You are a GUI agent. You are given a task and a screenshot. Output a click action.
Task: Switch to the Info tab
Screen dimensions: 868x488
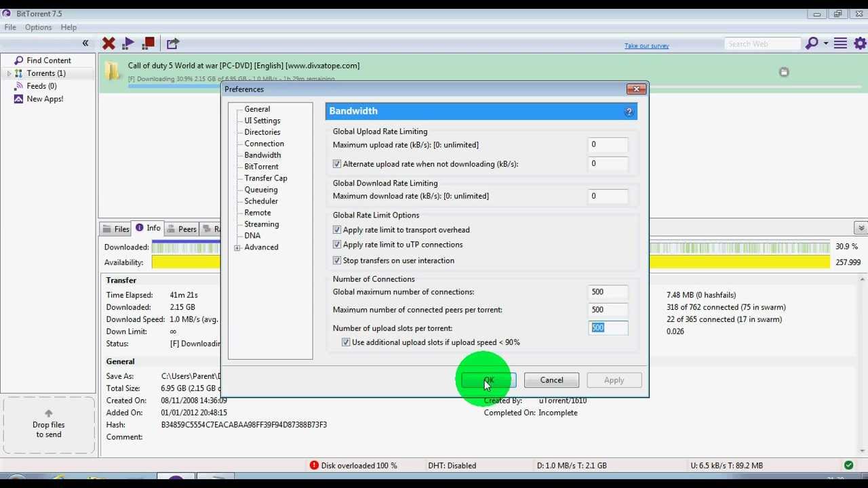click(148, 228)
